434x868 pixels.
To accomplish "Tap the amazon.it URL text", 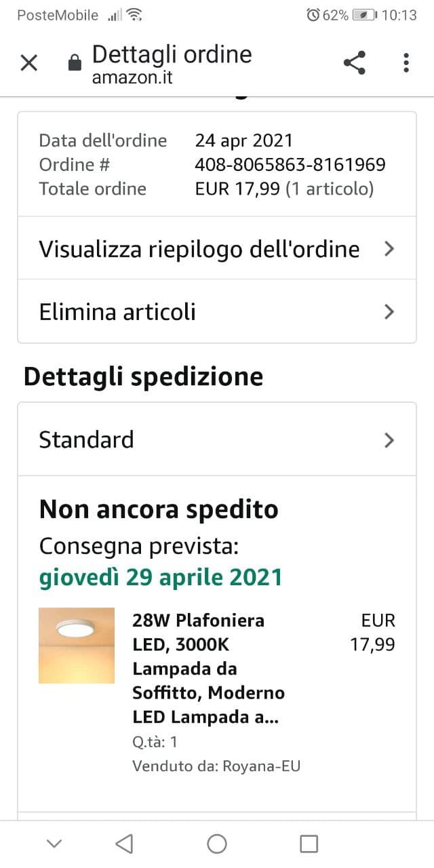I will (132, 77).
